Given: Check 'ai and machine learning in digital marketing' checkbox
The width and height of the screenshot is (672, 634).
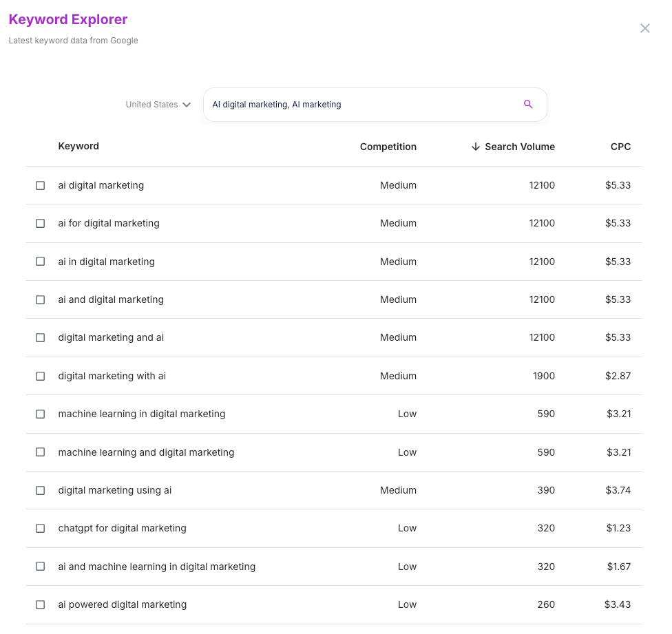Looking at the screenshot, I should (41, 567).
